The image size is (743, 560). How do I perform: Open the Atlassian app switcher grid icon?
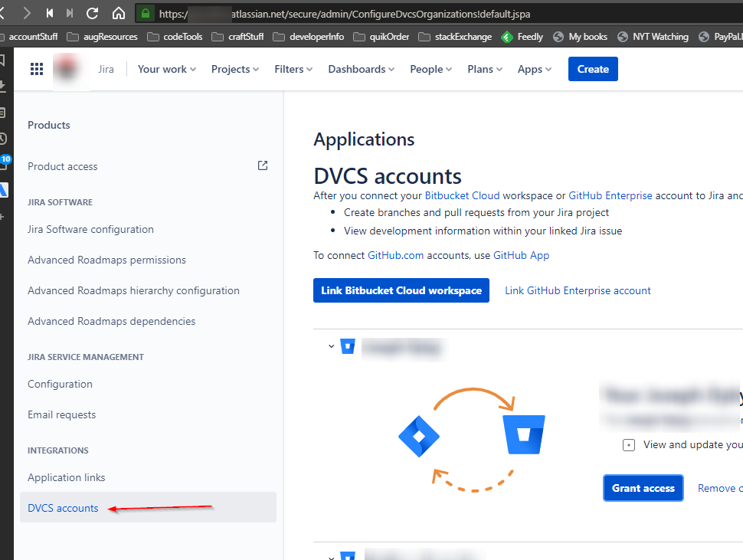click(x=37, y=69)
